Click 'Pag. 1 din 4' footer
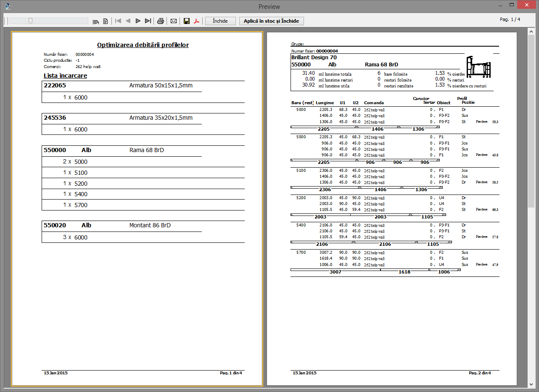 (231, 373)
